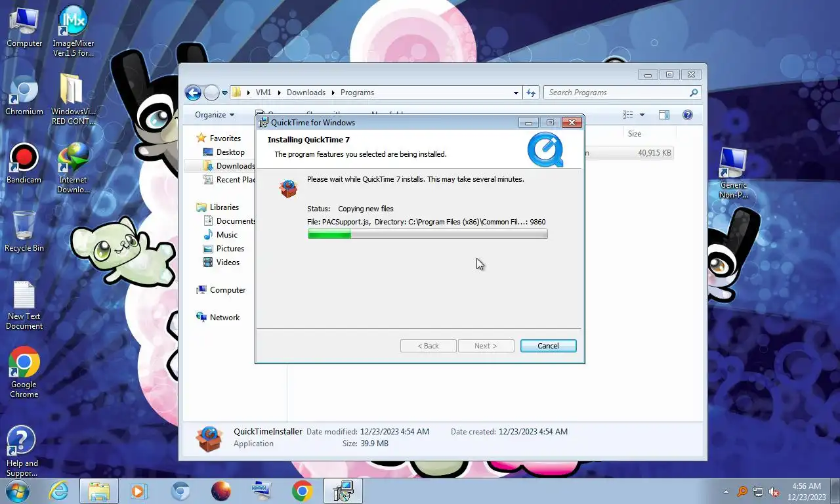Click the Search Programs field
This screenshot has height=504, width=840.
622,93
